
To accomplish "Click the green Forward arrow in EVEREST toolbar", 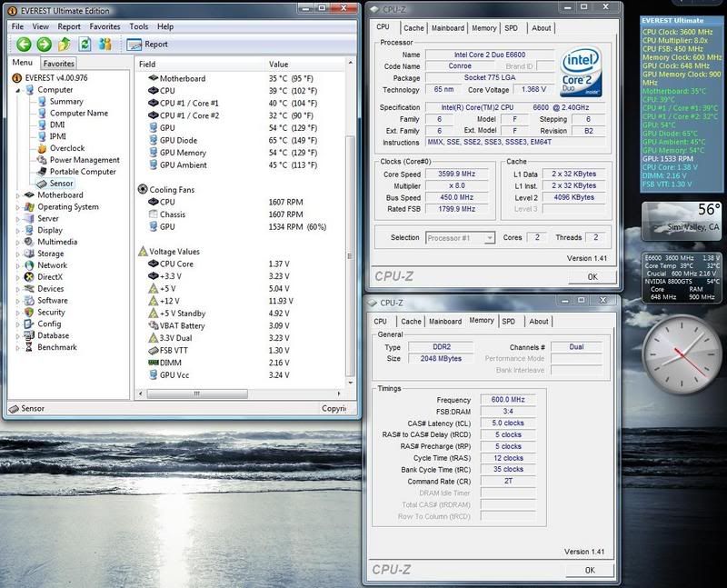I will coord(44,45).
